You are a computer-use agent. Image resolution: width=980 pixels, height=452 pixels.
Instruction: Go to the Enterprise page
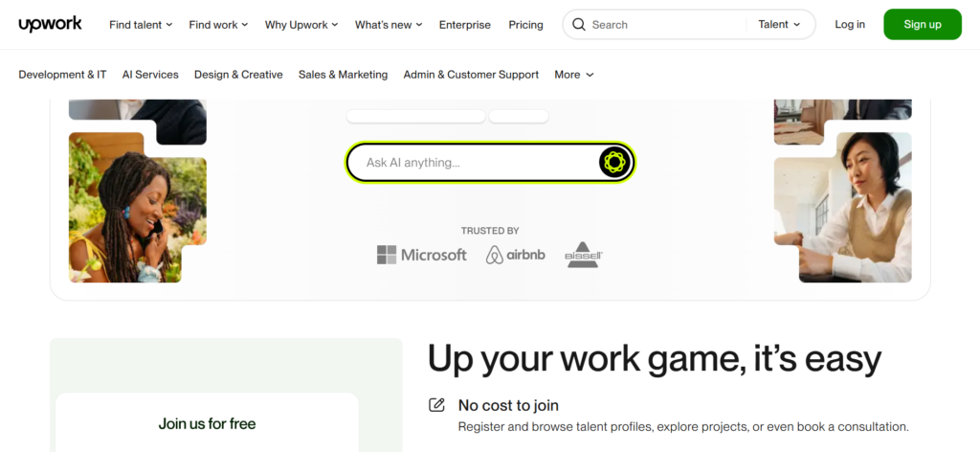[464, 25]
